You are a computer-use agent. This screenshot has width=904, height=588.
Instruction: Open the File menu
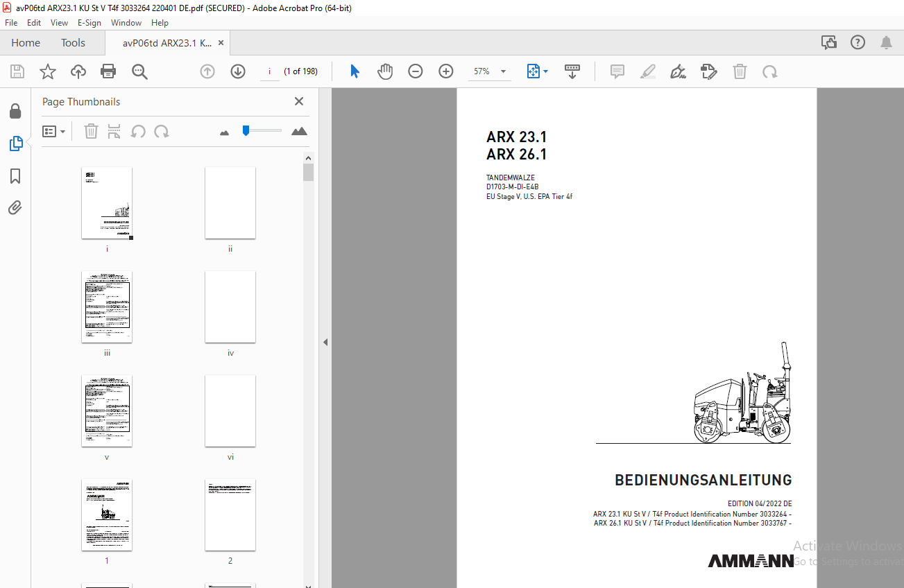point(11,22)
